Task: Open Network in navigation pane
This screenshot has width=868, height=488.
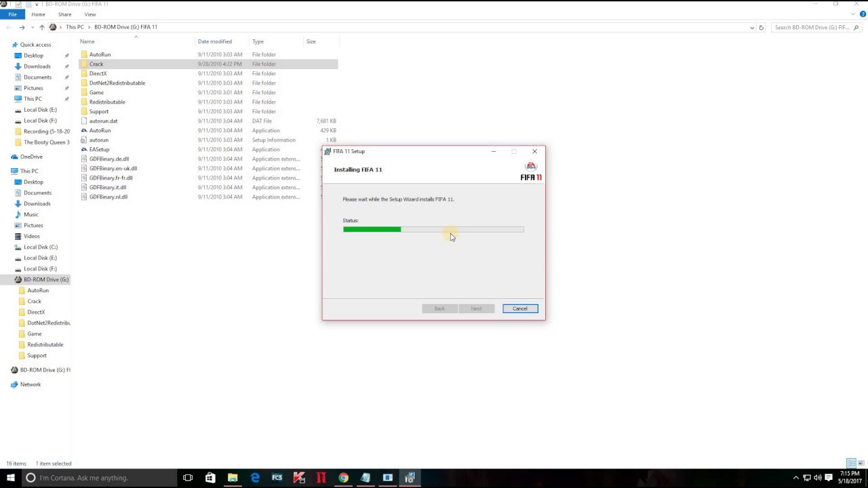Action: click(31, 384)
